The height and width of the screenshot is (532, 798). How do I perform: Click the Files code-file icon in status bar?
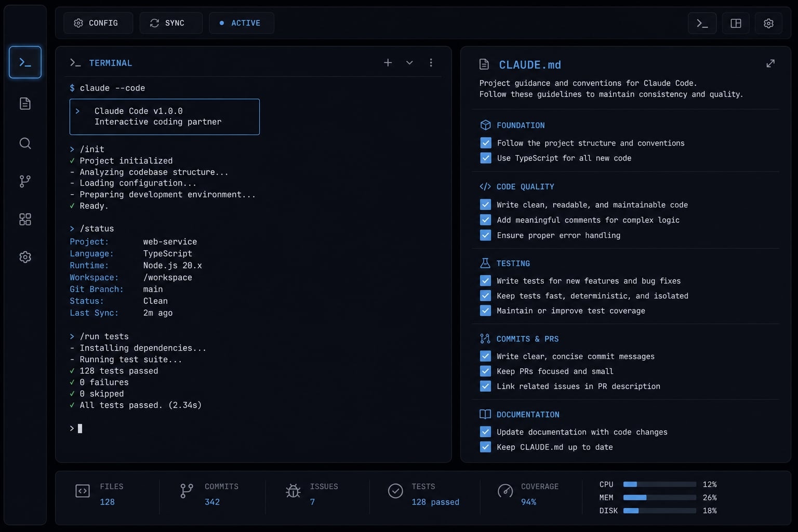click(x=83, y=491)
